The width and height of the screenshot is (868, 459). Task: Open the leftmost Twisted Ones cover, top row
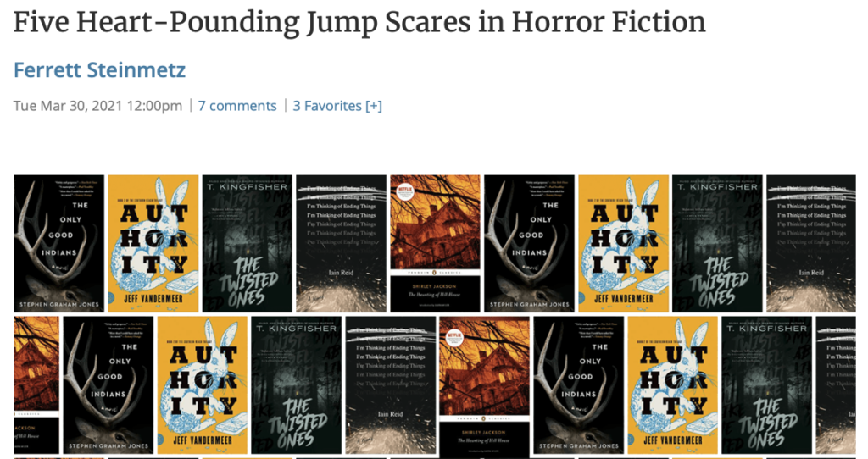tap(247, 243)
